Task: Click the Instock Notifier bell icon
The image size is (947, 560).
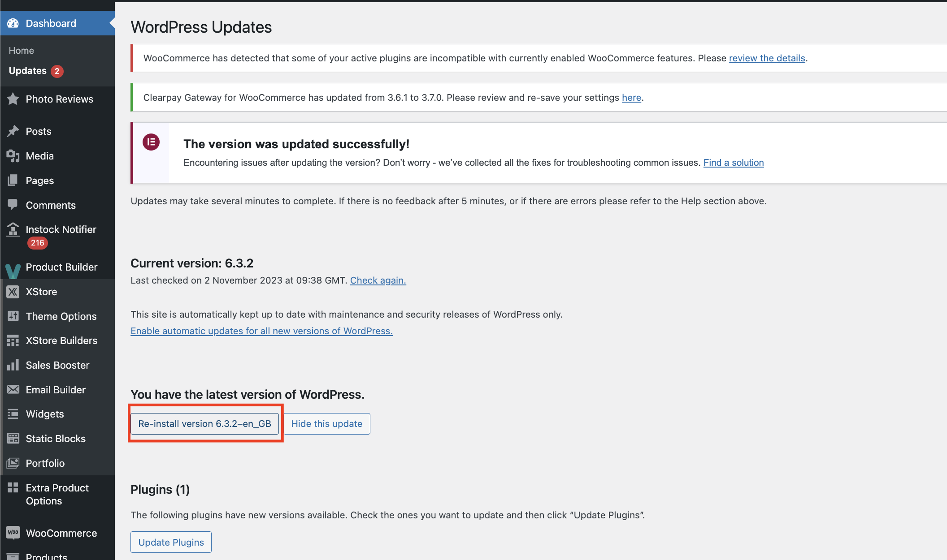Action: click(13, 229)
